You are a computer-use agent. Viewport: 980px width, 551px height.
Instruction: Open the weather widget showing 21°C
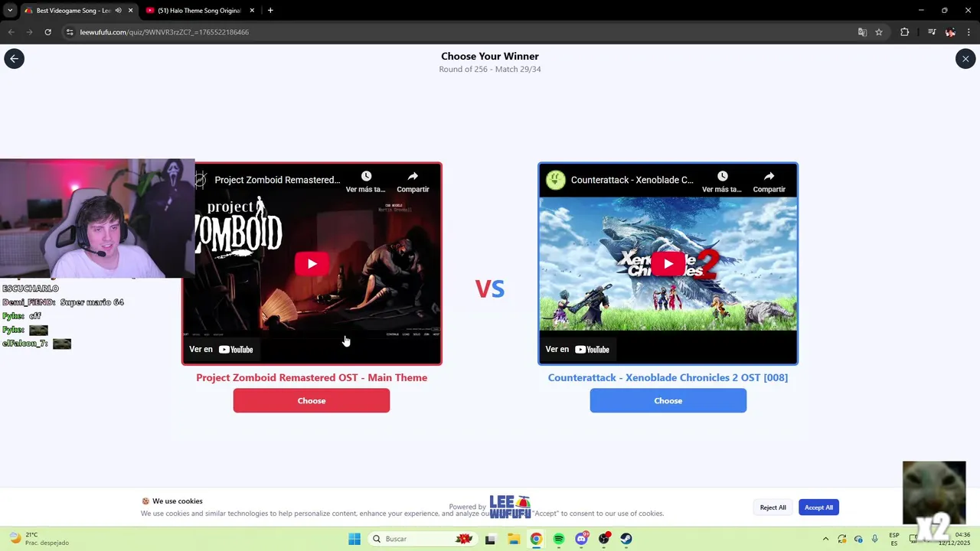pos(38,539)
